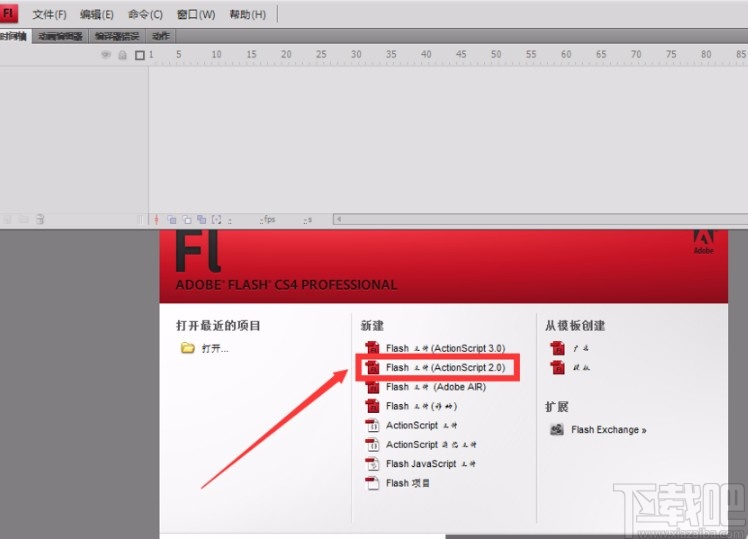Open modify onion markers icon
748x539 pixels.
(217, 219)
